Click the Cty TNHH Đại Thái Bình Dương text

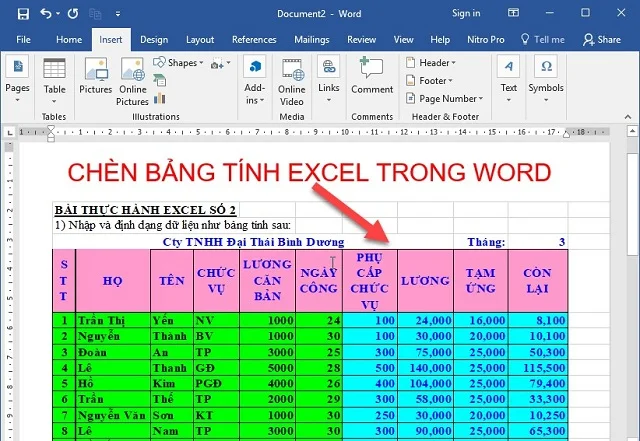pos(253,242)
